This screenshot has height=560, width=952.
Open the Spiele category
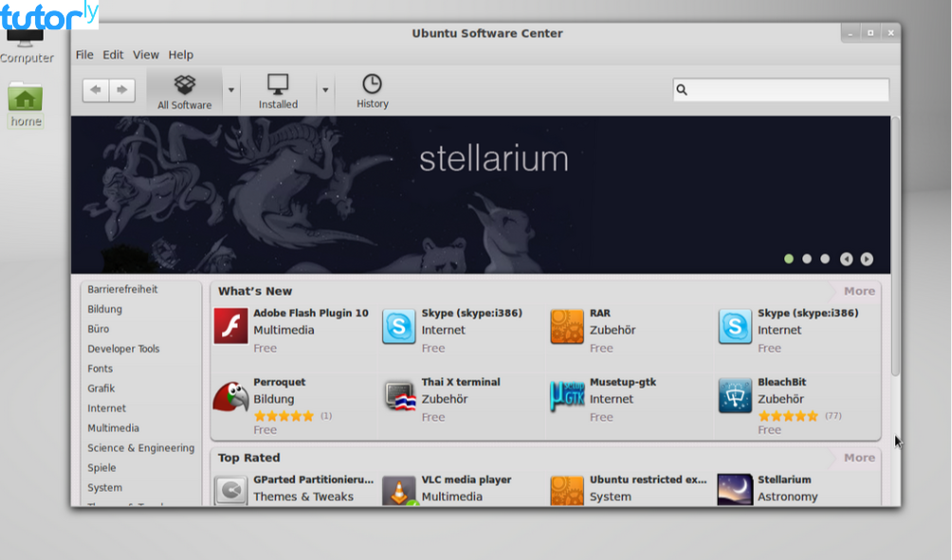point(101,468)
